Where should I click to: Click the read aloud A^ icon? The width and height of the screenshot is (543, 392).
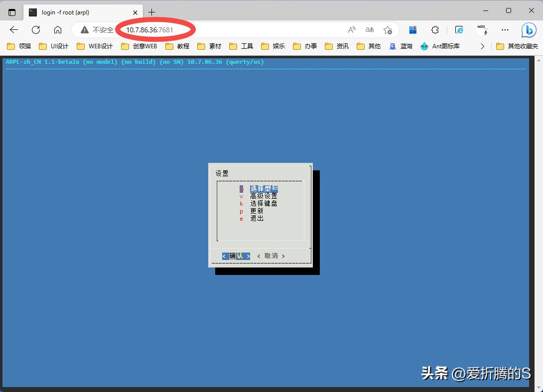[352, 30]
